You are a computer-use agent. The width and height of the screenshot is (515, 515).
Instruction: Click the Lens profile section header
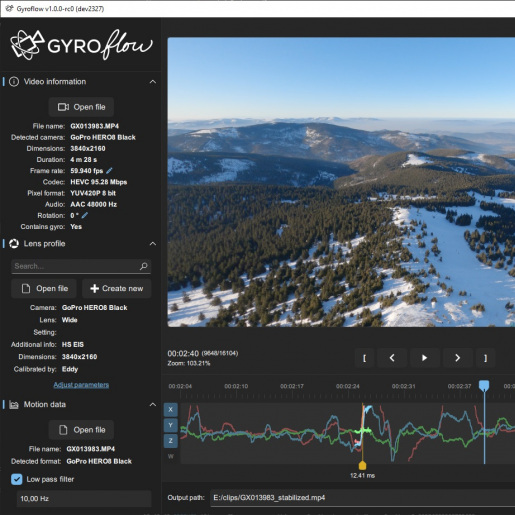pos(80,244)
